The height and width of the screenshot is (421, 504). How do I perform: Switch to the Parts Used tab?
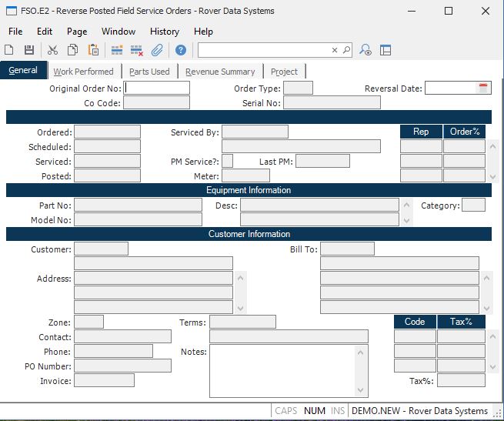tap(149, 72)
